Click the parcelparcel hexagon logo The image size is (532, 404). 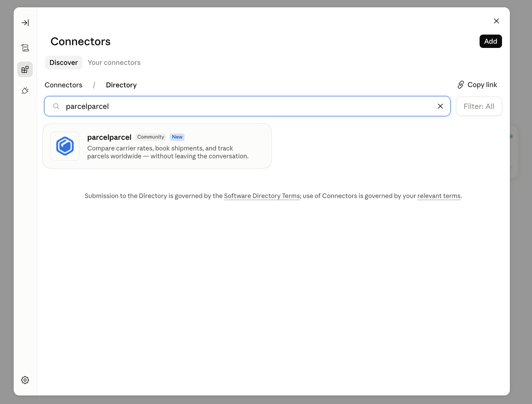[65, 146]
